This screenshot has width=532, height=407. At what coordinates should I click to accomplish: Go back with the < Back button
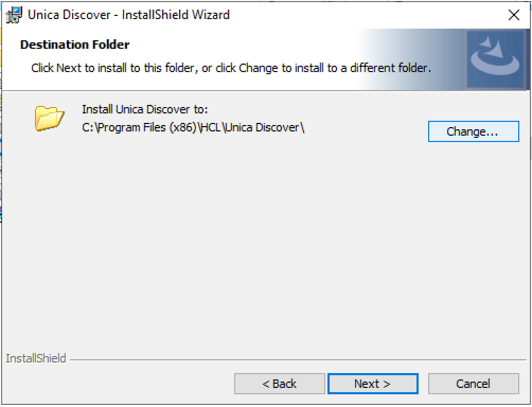point(279,384)
